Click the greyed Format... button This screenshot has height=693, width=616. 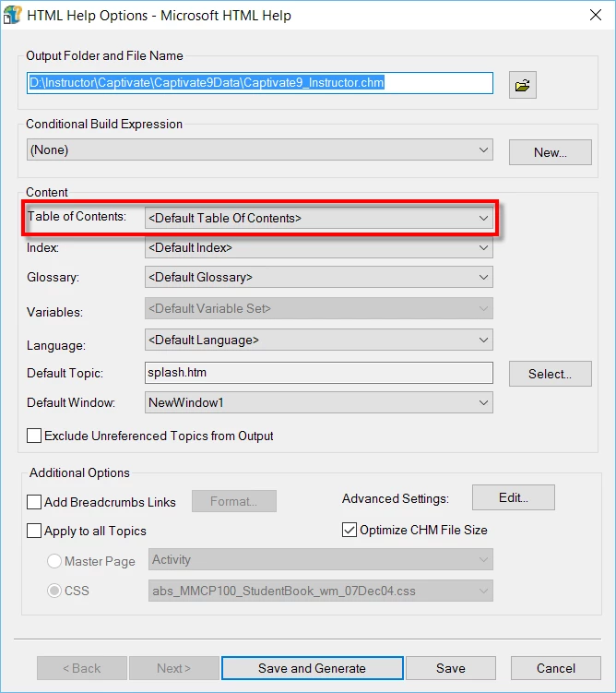coord(234,501)
